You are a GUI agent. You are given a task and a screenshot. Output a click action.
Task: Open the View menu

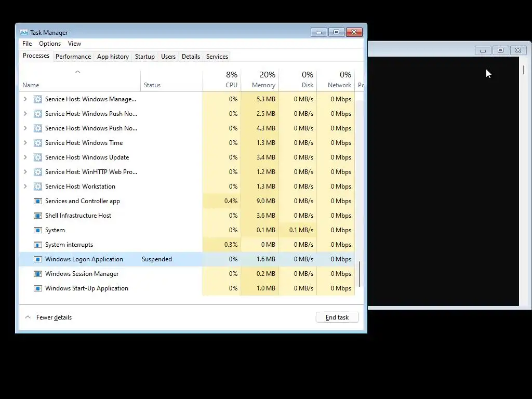[x=74, y=44]
